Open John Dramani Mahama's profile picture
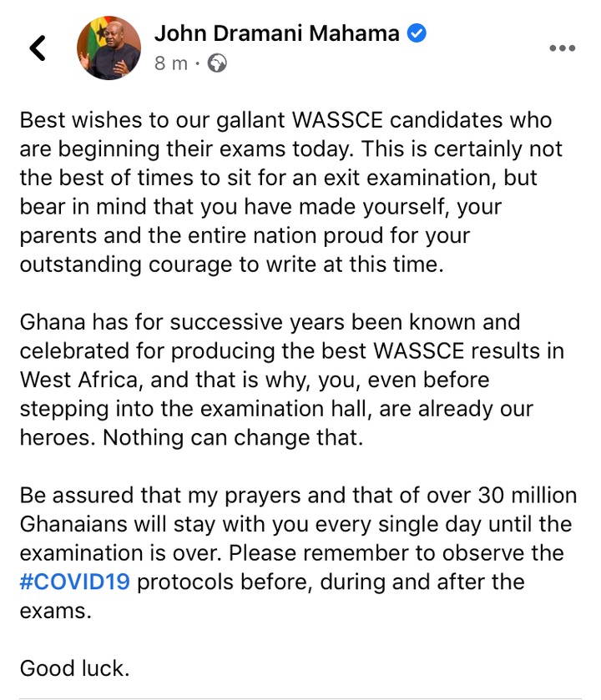Screen dimensions: 601x700 [x=109, y=48]
